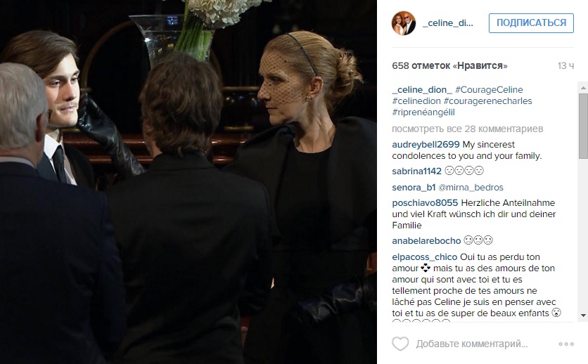View the 658 likes count
Screen dimensions: 588x364
(x=449, y=65)
